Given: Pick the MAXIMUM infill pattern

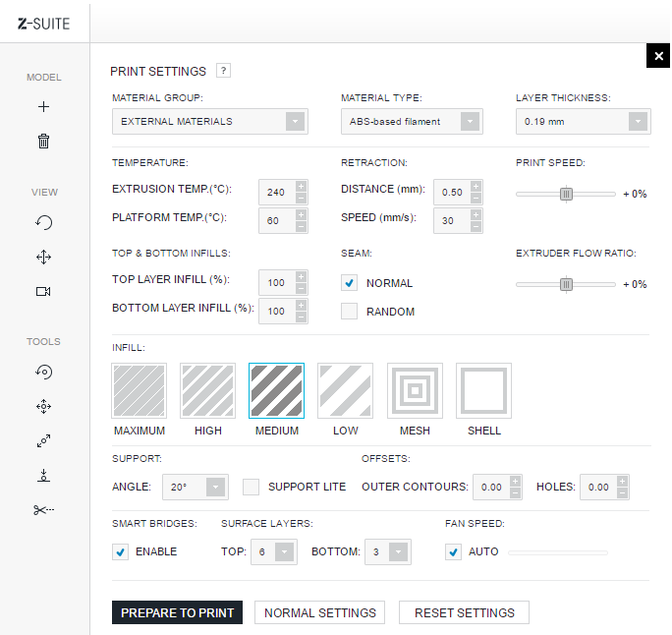Looking at the screenshot, I should (x=140, y=391).
